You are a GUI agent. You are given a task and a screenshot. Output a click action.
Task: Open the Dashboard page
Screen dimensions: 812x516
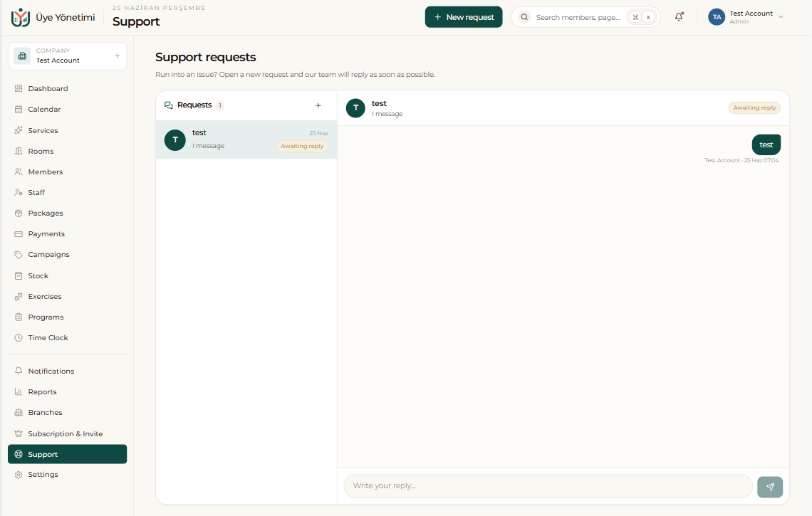[68, 88]
